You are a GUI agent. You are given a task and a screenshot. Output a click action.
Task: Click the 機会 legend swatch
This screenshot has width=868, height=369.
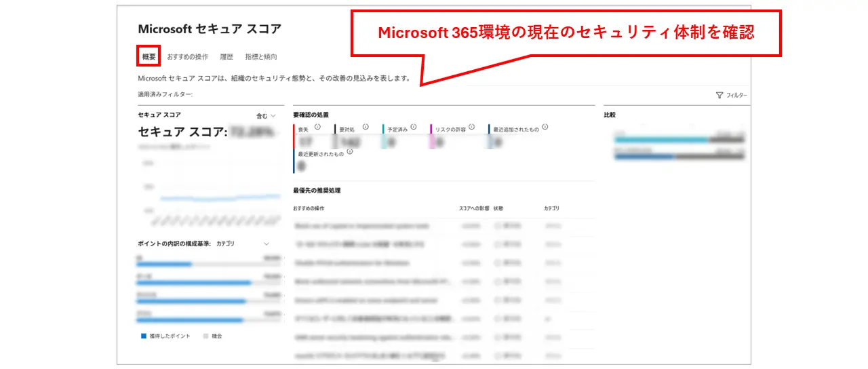[x=205, y=336]
